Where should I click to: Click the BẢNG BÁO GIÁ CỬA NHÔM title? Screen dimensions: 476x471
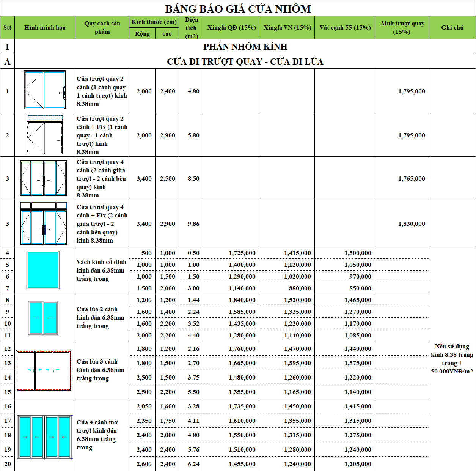[238, 8]
